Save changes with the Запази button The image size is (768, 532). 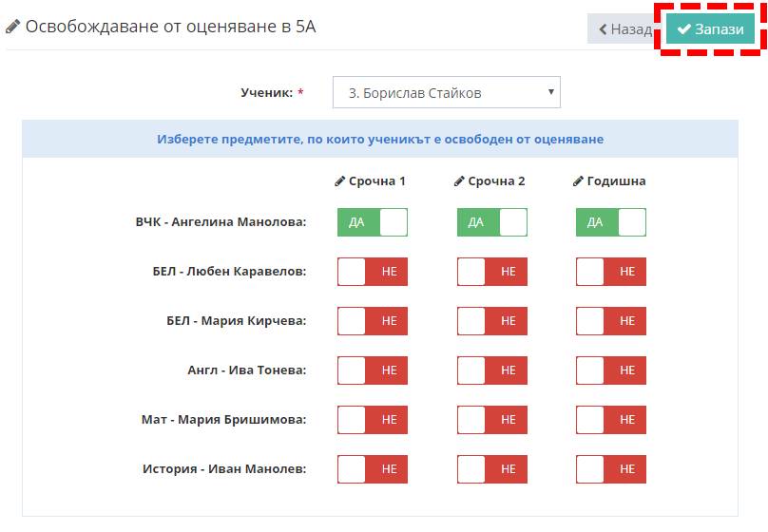pyautogui.click(x=710, y=29)
